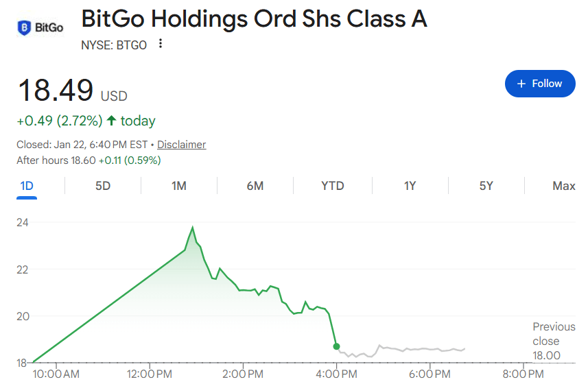Click the NYSE: BTGO ticker text
This screenshot has height=384, width=588.
click(x=115, y=44)
